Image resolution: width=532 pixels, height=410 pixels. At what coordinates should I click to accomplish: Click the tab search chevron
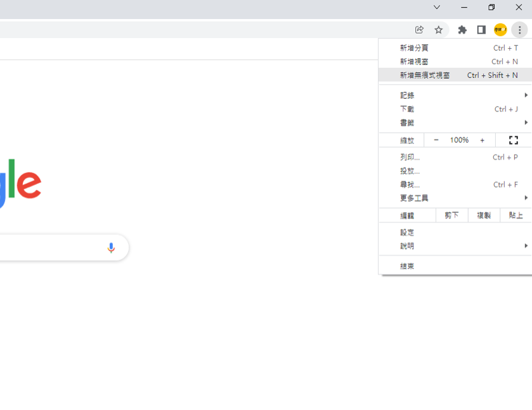tap(437, 7)
